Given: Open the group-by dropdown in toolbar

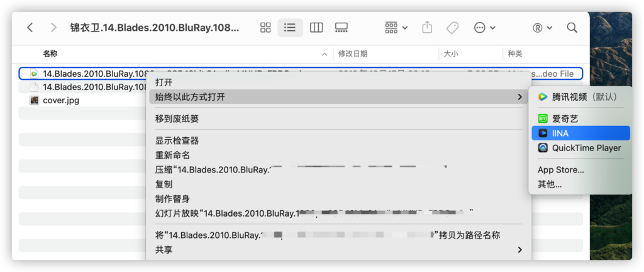Looking at the screenshot, I should tap(396, 28).
